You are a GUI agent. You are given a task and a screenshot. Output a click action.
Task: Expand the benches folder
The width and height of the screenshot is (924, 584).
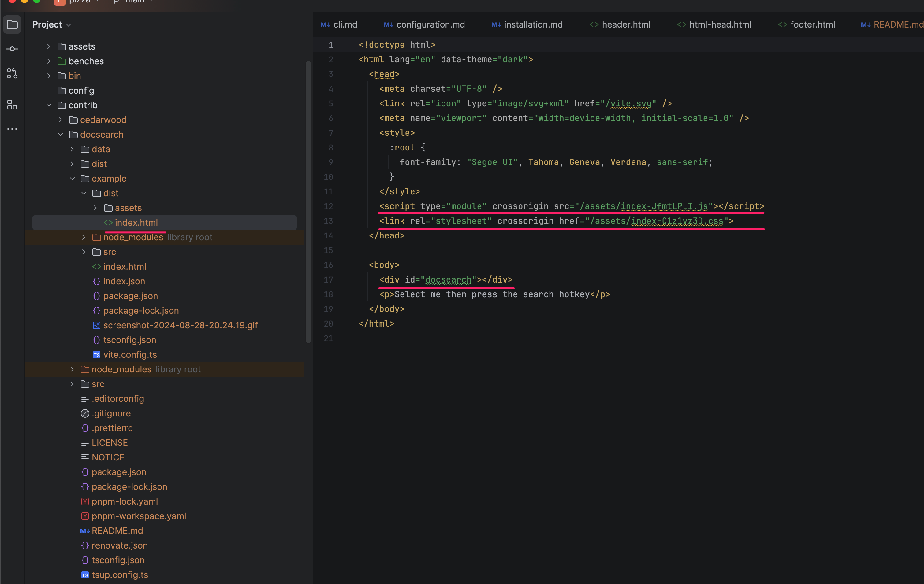pos(49,61)
